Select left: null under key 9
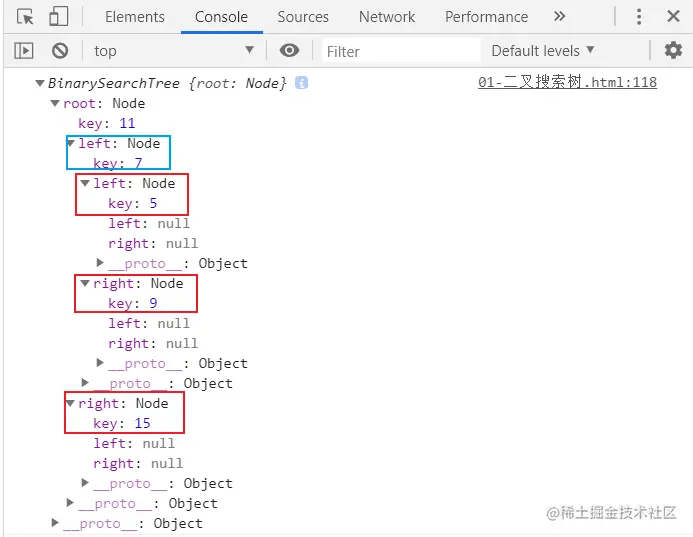Screen dimensions: 693x537 (149, 323)
